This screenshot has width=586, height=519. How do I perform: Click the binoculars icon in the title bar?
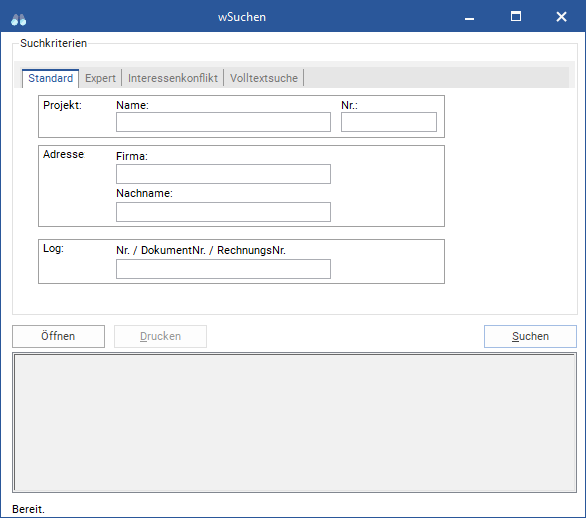point(19,19)
